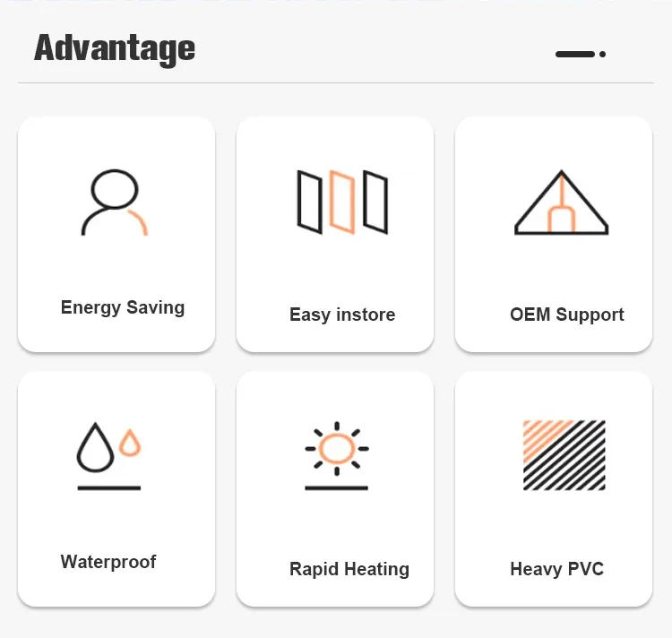
Task: Select the Heavy PVC striped square icon
Action: tap(564, 455)
